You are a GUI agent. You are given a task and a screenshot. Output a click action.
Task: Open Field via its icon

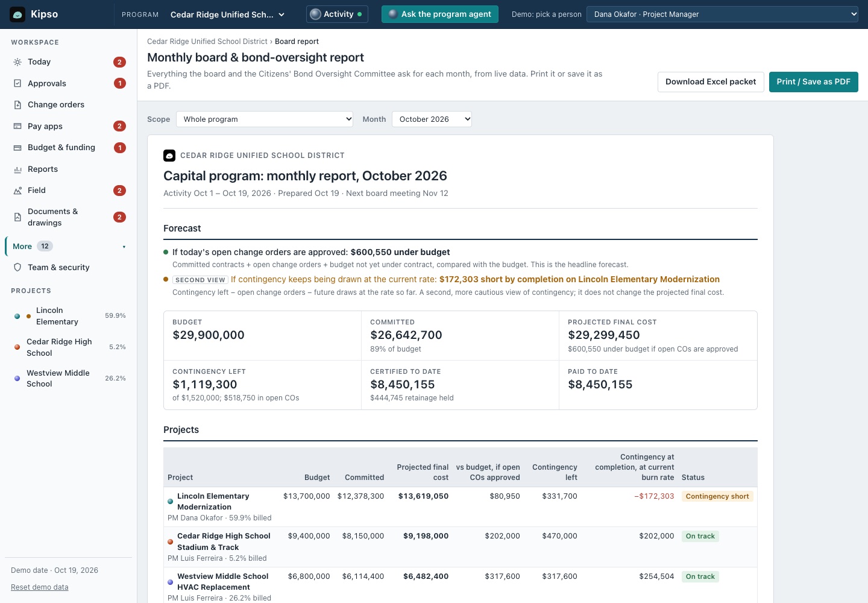click(17, 191)
